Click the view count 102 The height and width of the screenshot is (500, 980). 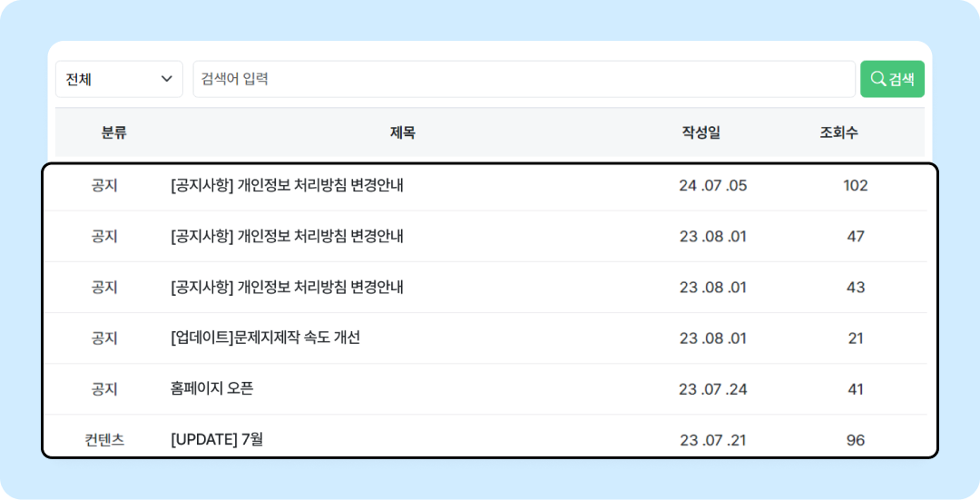855,186
